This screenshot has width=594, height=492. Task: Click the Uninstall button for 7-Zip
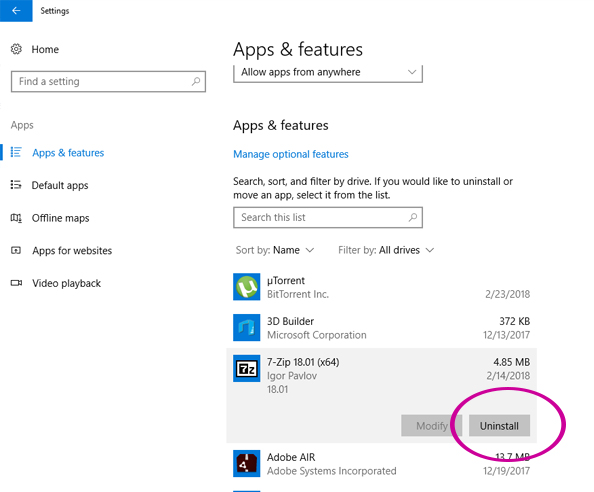coord(499,426)
